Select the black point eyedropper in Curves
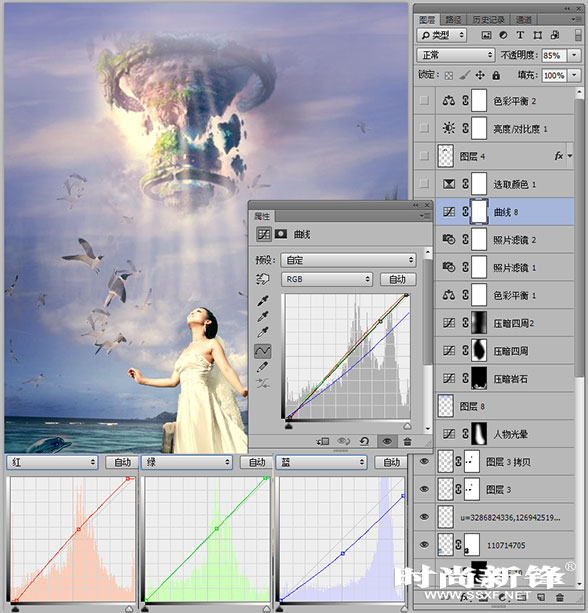588x613 pixels. 263,301
